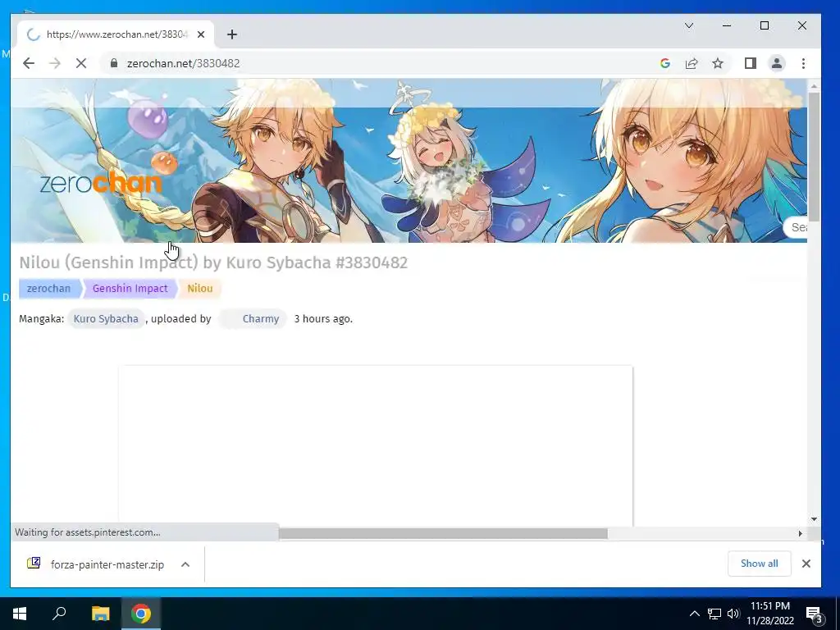The height and width of the screenshot is (630, 840).
Task: Open the tab search chevron
Action: (x=689, y=25)
